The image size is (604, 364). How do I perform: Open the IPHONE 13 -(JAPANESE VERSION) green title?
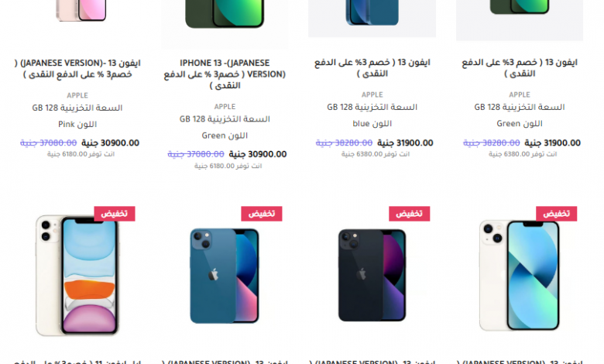[x=225, y=74]
